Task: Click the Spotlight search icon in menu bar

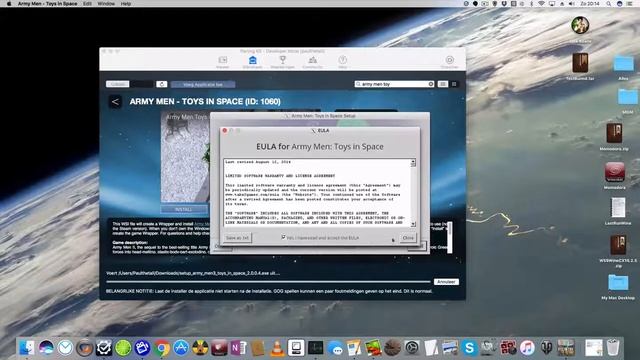Action: click(x=609, y=3)
